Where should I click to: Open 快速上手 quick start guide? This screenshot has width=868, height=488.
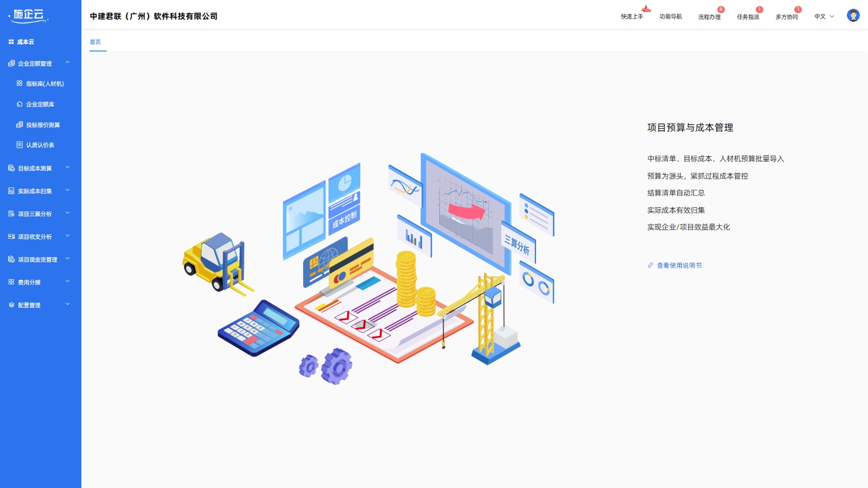click(x=632, y=17)
